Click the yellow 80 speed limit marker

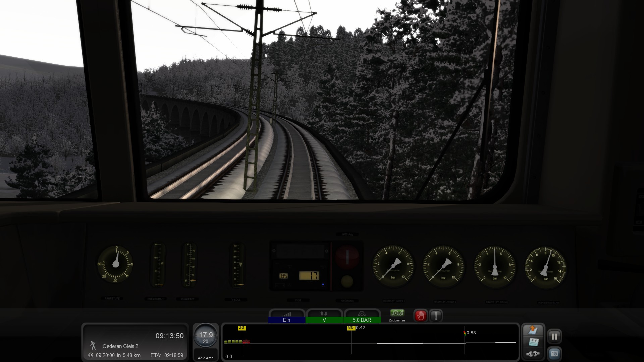(x=351, y=328)
